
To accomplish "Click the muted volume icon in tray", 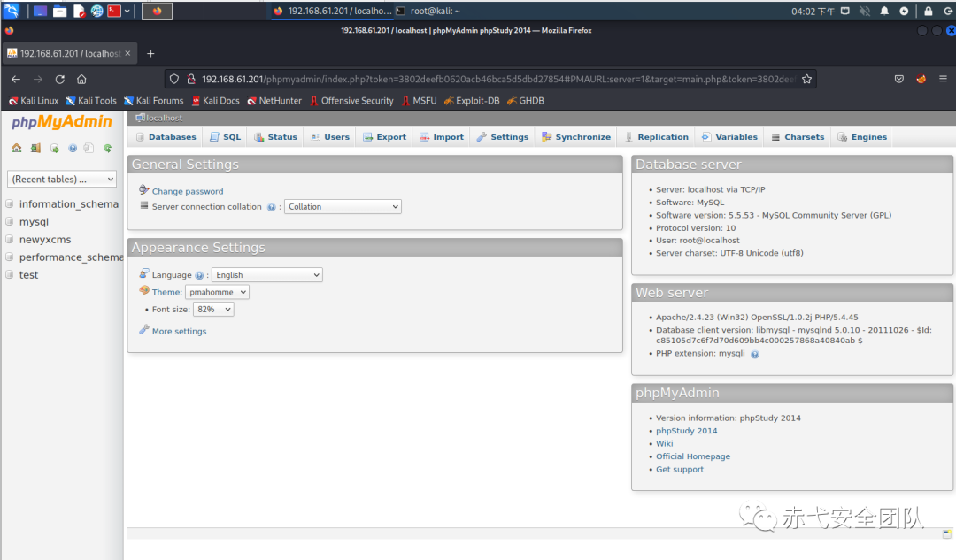I will [865, 11].
